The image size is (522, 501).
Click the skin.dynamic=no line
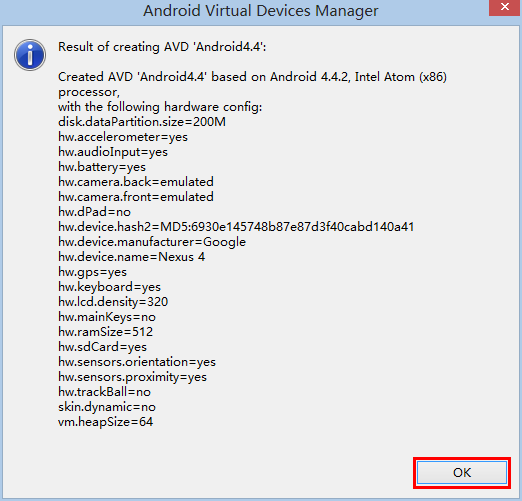[x=107, y=407]
